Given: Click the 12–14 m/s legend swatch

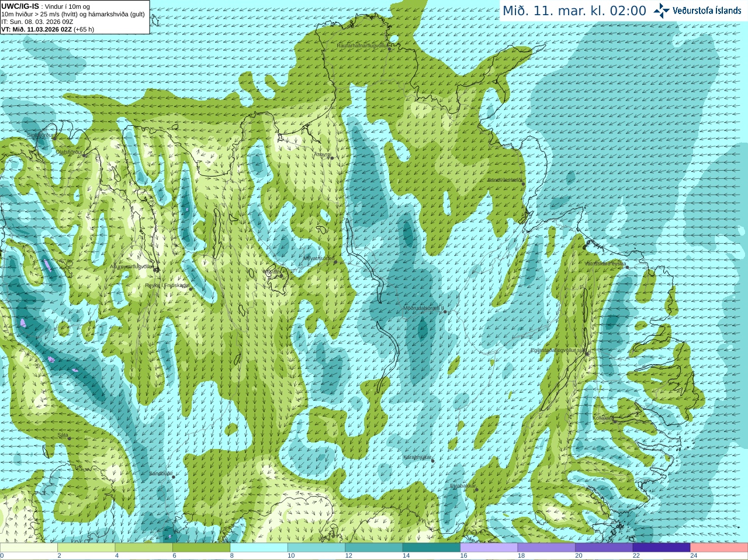Looking at the screenshot, I should click(374, 548).
